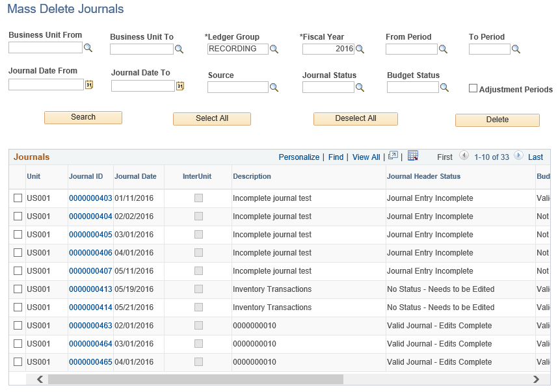Screen dimensions: 558x392
Task: Select the checkbox for journal 0000000465
Action: pyautogui.click(x=18, y=361)
